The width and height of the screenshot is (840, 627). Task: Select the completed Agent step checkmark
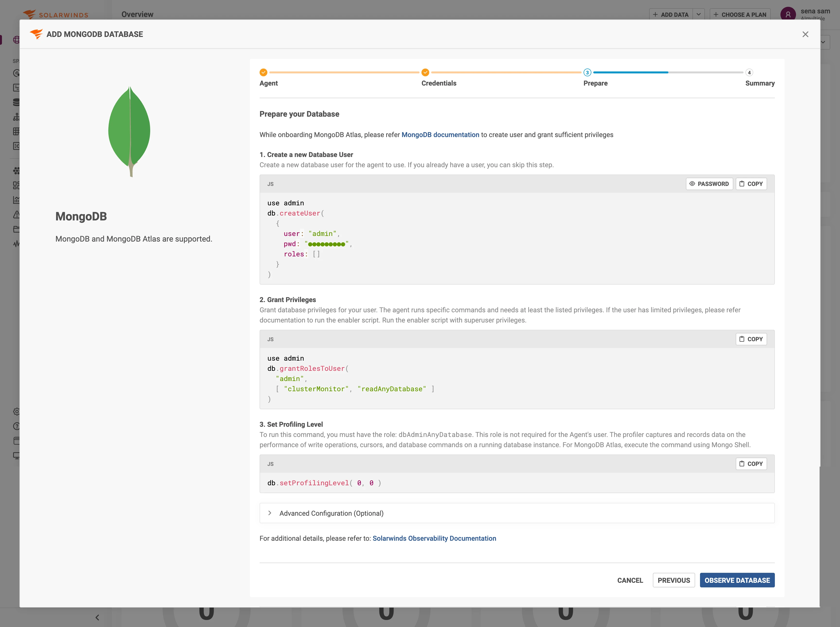pyautogui.click(x=263, y=72)
